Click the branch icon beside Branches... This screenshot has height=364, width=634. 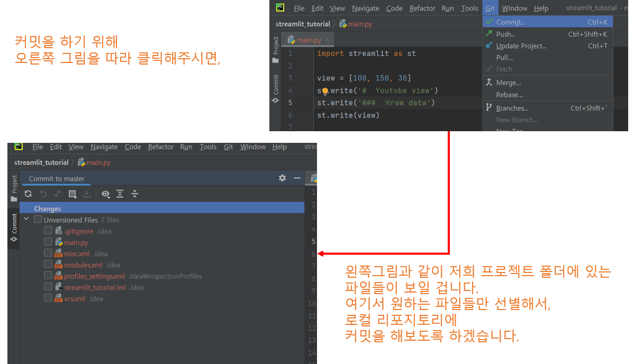click(x=489, y=107)
